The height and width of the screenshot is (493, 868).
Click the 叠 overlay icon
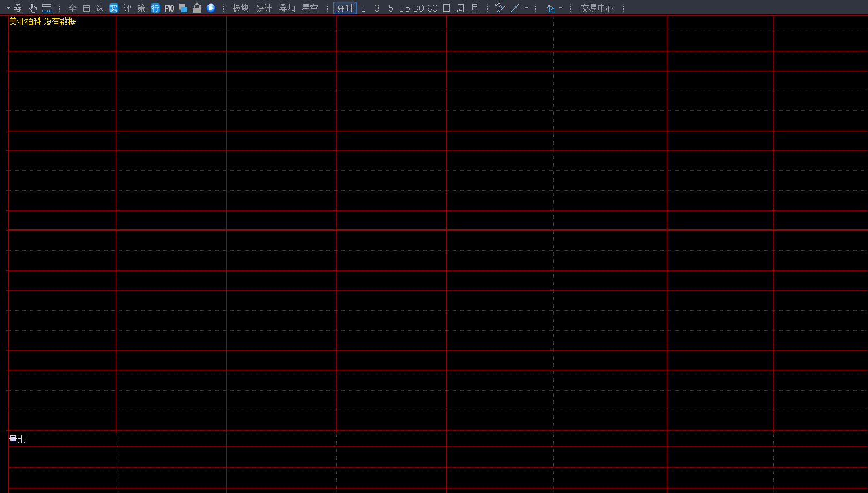(x=18, y=8)
